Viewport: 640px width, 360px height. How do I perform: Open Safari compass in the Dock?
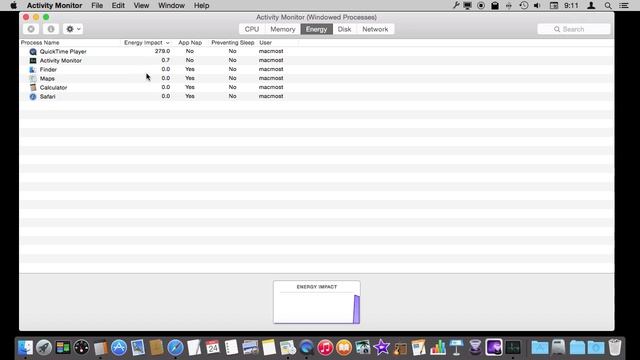175,348
